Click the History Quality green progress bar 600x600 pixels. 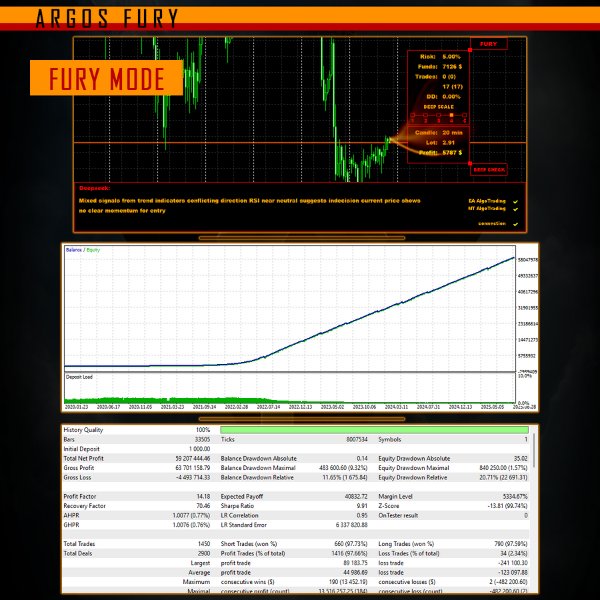(374, 430)
